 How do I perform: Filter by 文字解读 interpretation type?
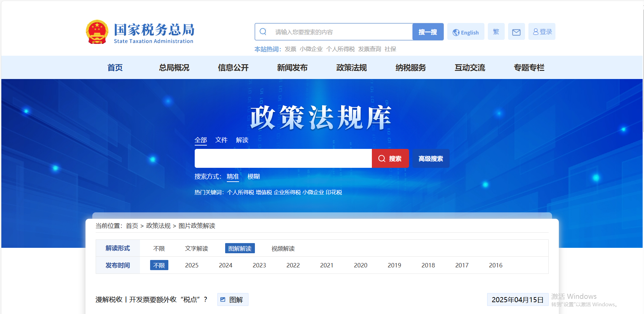[196, 248]
